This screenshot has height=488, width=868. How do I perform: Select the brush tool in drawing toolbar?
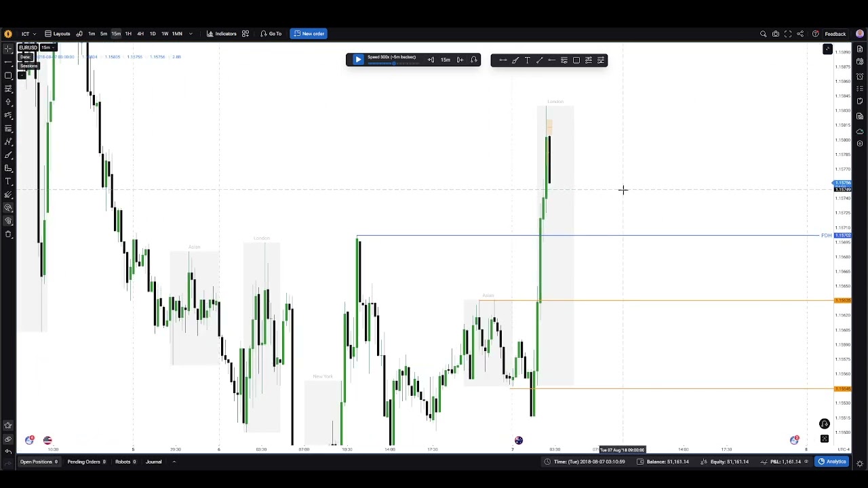pyautogui.click(x=515, y=60)
